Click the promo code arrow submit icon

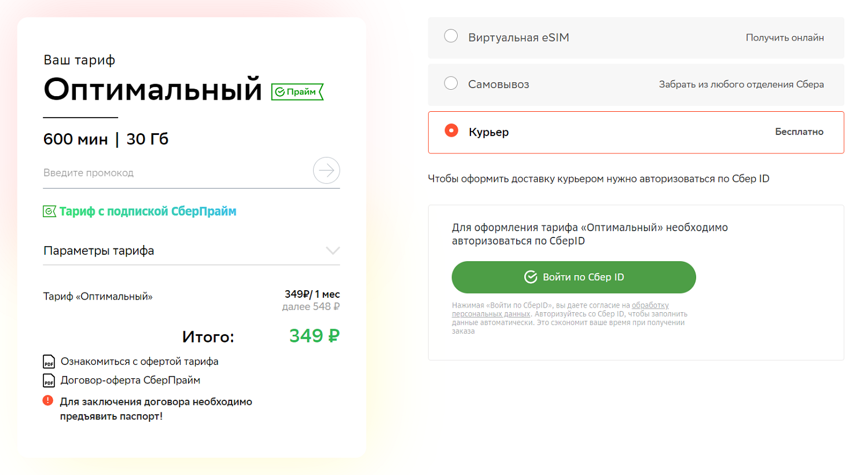[x=326, y=170]
